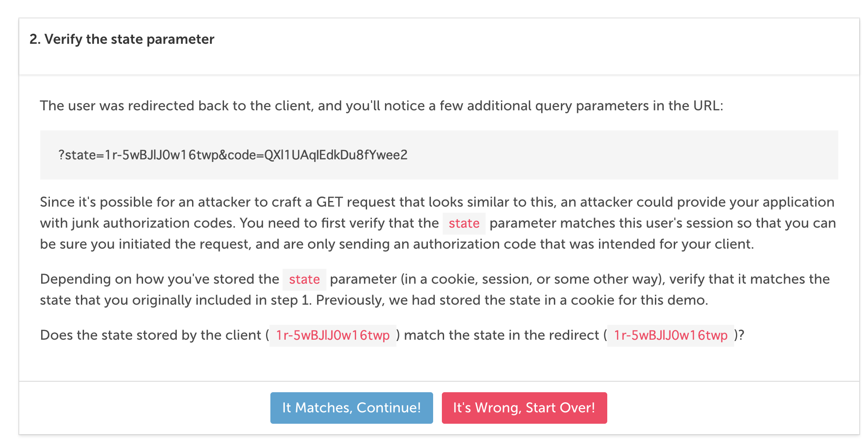
Task: Click the "2. Verify the state parameter" heading
Action: [122, 39]
